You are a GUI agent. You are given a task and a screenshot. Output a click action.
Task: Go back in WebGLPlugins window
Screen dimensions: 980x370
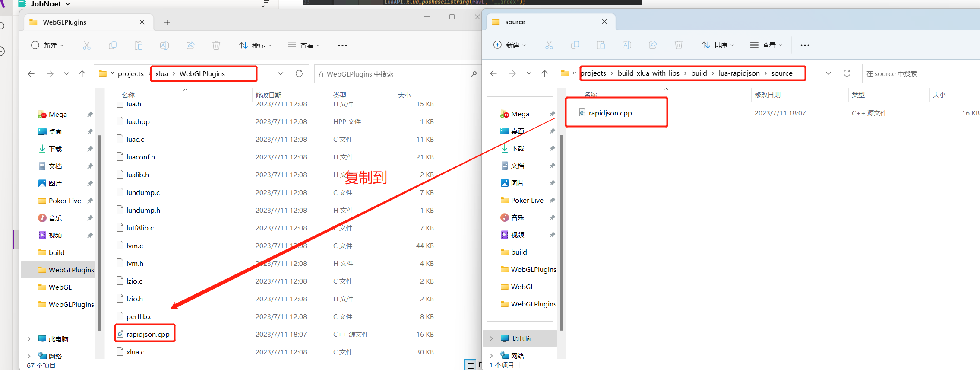[31, 74]
